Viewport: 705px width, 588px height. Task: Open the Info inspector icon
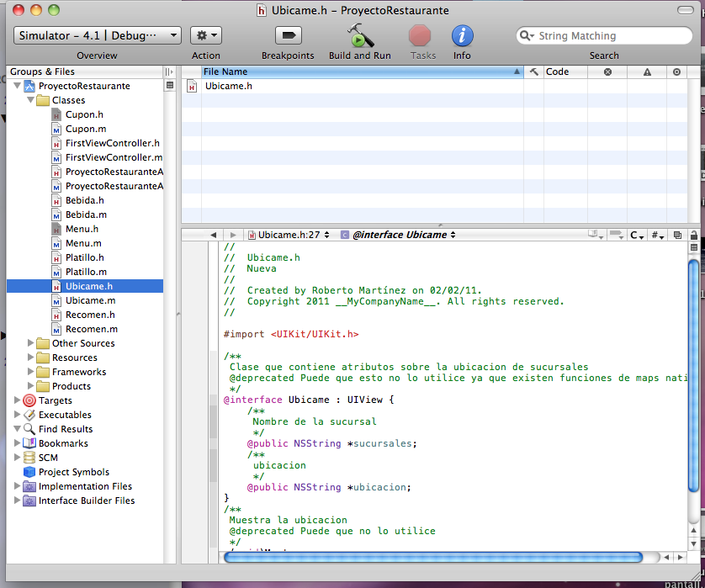462,35
